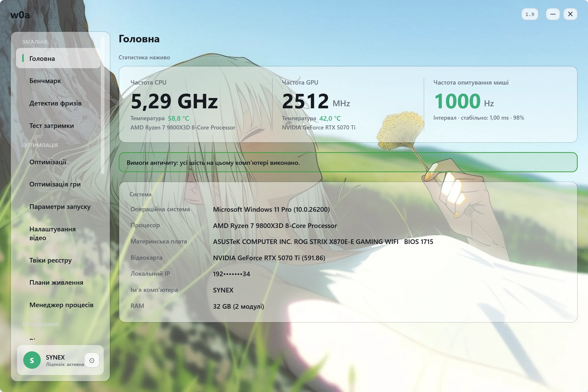The width and height of the screenshot is (588, 392).
Task: Click the 1.9 version badge
Action: pyautogui.click(x=530, y=14)
